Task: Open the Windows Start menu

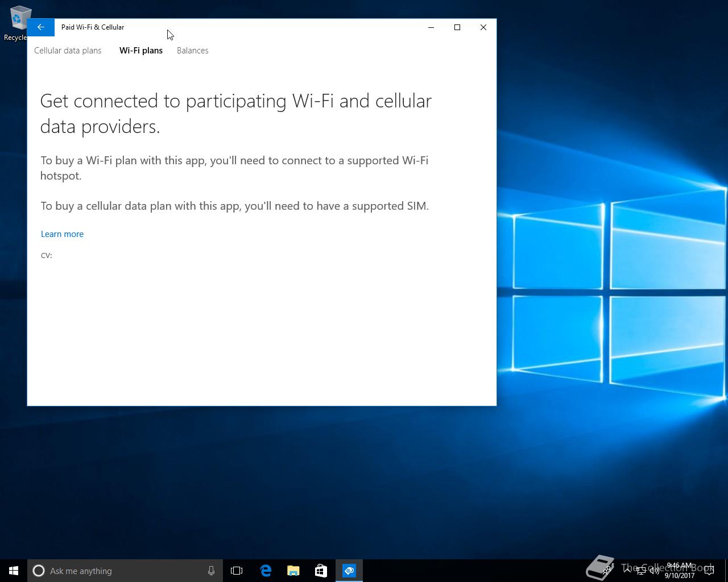Action: 14,571
